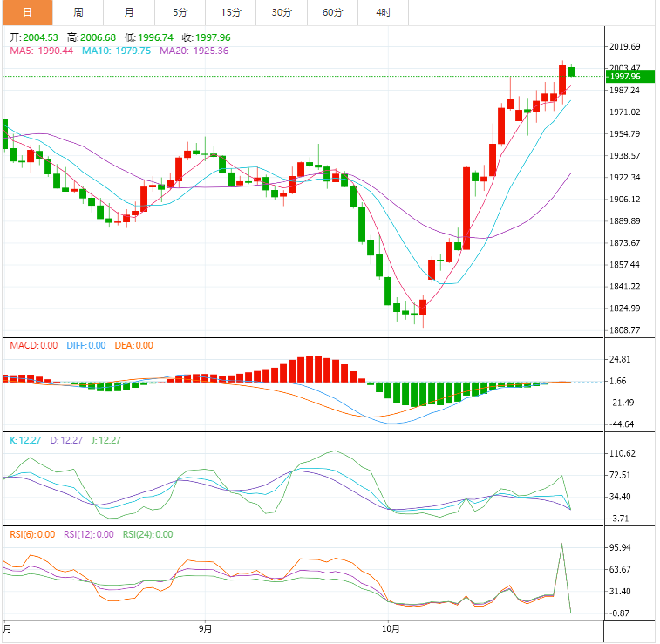Viewport: 660px width, 644px height.
Task: Select the 周 (weekly) timeframe tab
Action: point(78,12)
